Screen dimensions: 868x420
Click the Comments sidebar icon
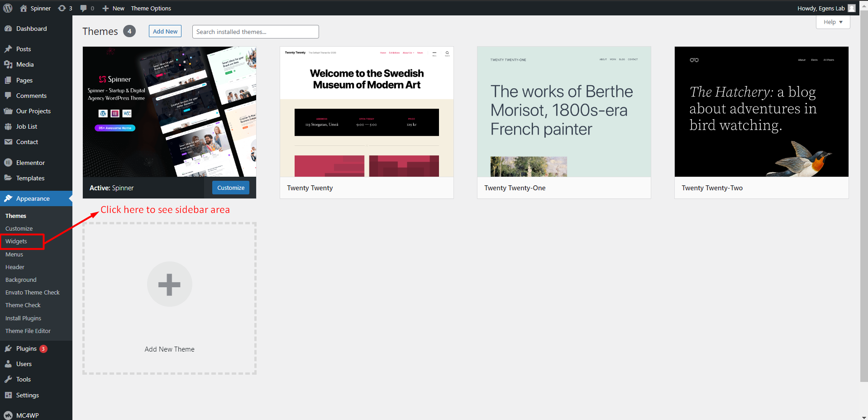coord(8,96)
